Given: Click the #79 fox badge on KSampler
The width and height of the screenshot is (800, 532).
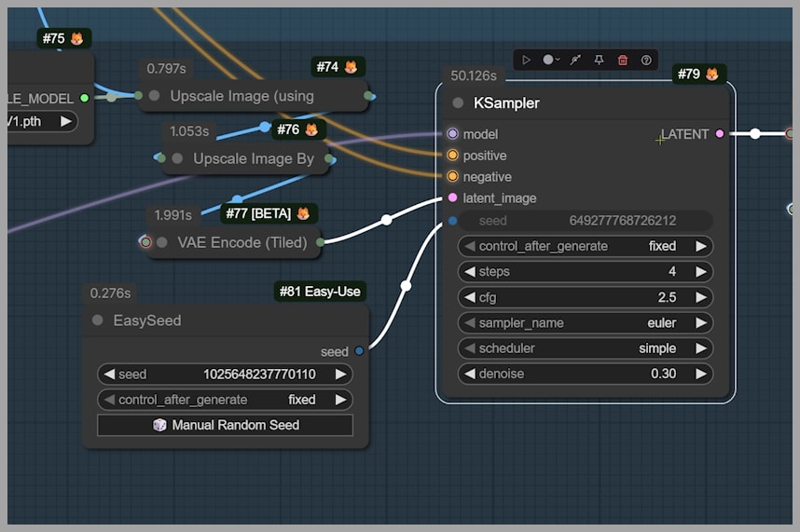Looking at the screenshot, I should (698, 75).
